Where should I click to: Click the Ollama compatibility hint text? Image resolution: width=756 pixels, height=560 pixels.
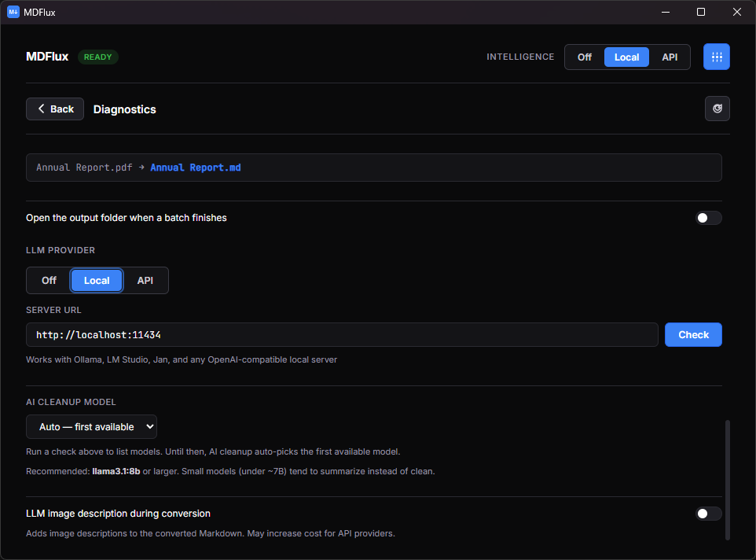point(182,359)
